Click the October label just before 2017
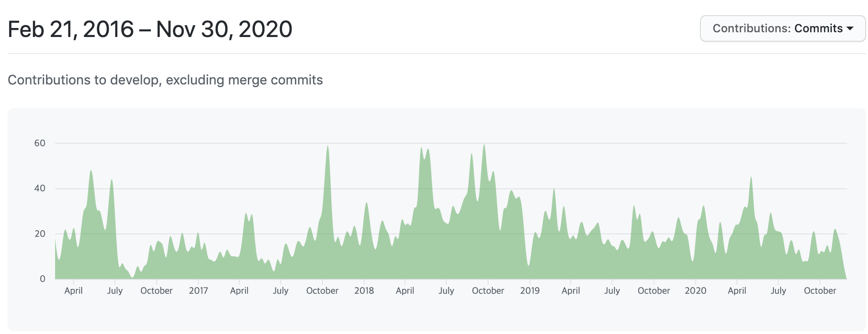This screenshot has height=334, width=868. pos(157,290)
